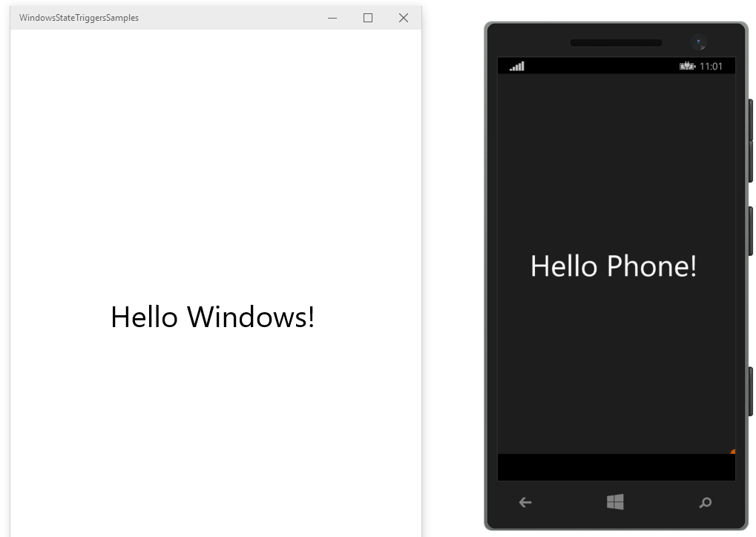Viewport: 756px width, 537px height.
Task: Click the "Hello Windows!" text
Action: click(x=213, y=317)
